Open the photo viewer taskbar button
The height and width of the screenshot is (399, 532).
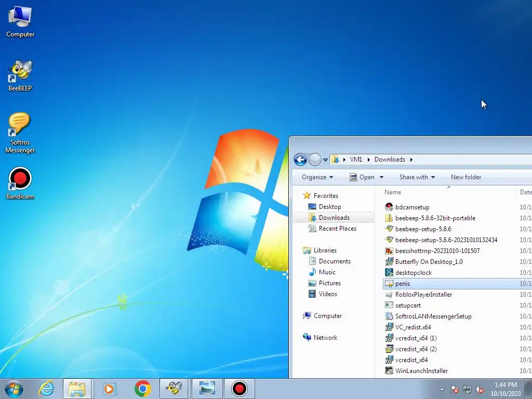(207, 389)
